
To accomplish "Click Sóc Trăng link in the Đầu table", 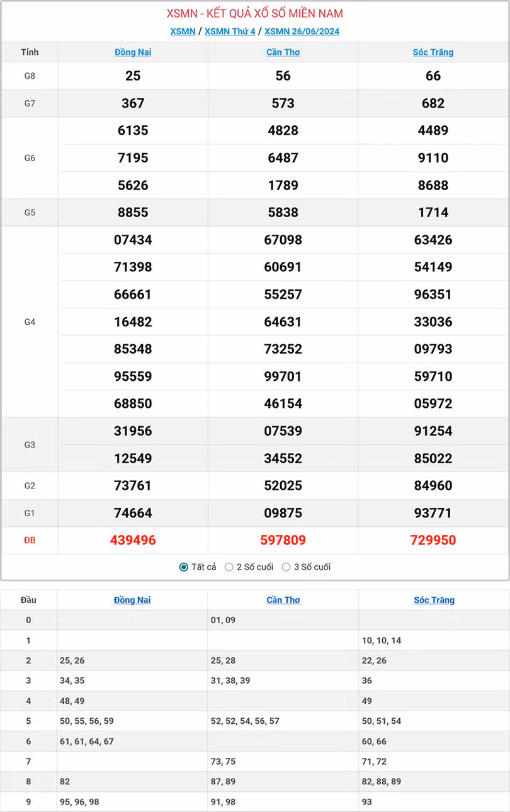I will point(434,600).
